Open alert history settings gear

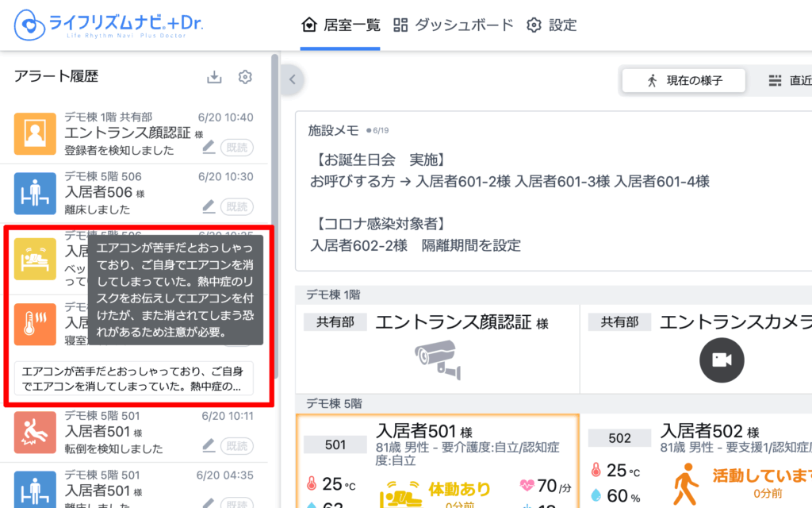(245, 77)
